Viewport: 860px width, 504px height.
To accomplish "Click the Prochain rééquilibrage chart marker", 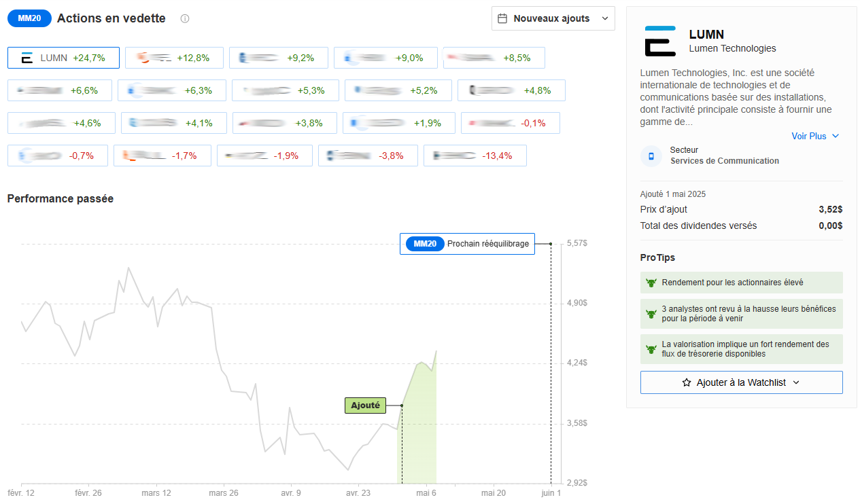I will (467, 244).
